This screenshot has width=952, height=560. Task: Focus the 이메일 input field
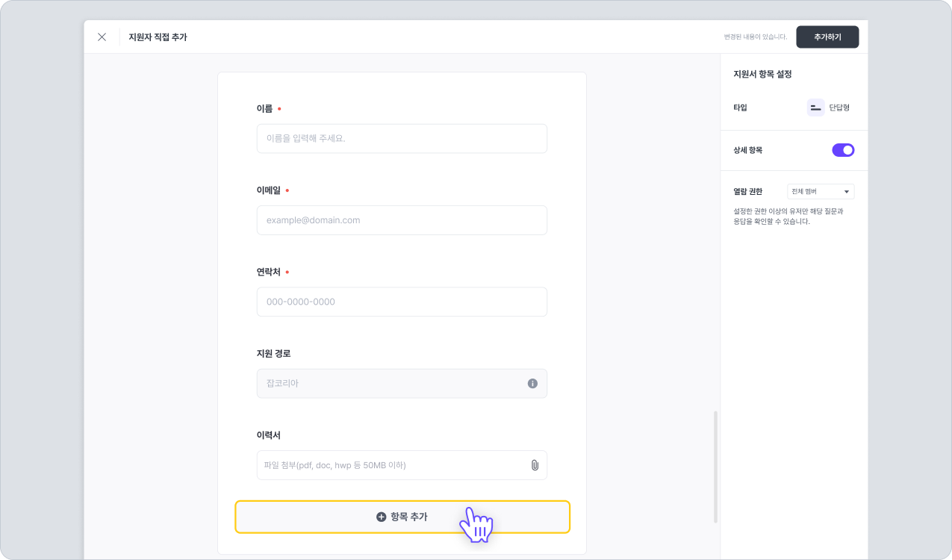[x=402, y=220]
